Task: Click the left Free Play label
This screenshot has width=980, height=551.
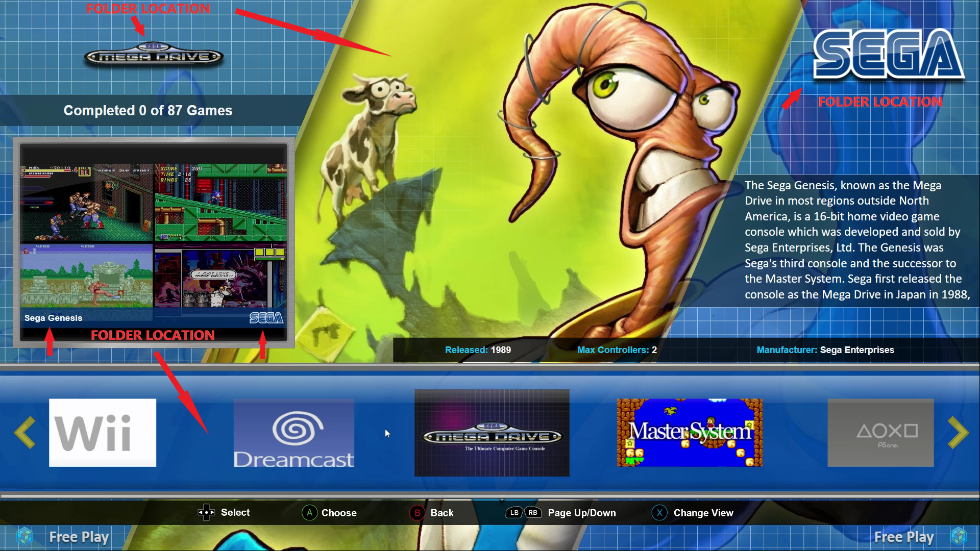Action: 79,537
